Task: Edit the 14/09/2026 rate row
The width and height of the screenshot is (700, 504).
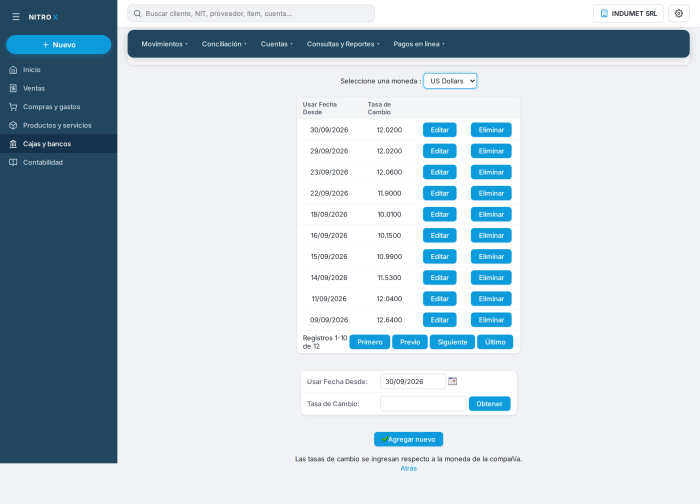Action: pyautogui.click(x=440, y=278)
